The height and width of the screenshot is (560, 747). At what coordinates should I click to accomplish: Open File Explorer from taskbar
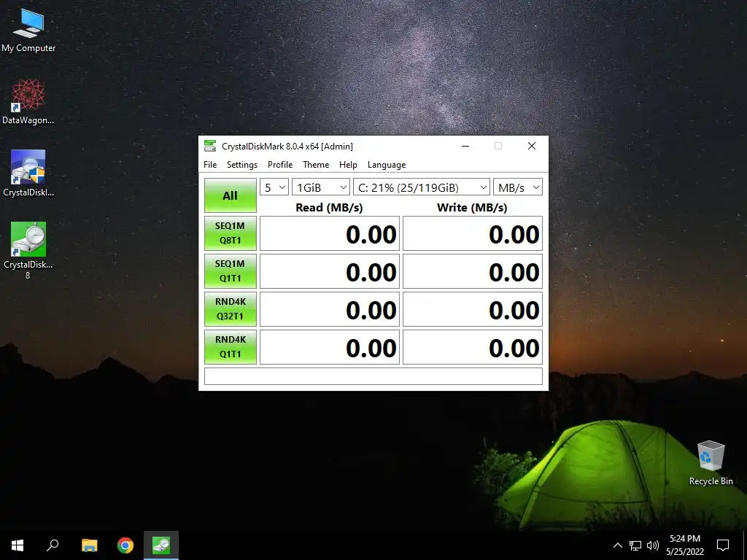click(89, 545)
